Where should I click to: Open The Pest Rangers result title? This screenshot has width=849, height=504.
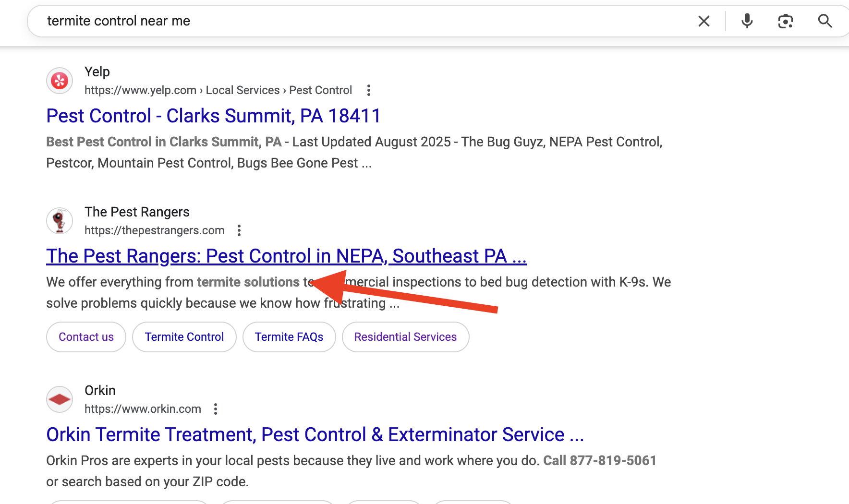pos(286,256)
